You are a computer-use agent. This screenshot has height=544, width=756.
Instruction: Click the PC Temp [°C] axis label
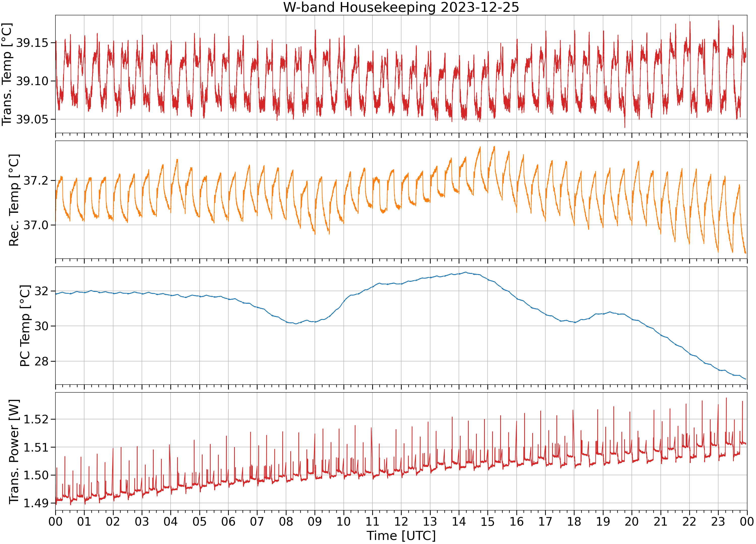[25, 325]
